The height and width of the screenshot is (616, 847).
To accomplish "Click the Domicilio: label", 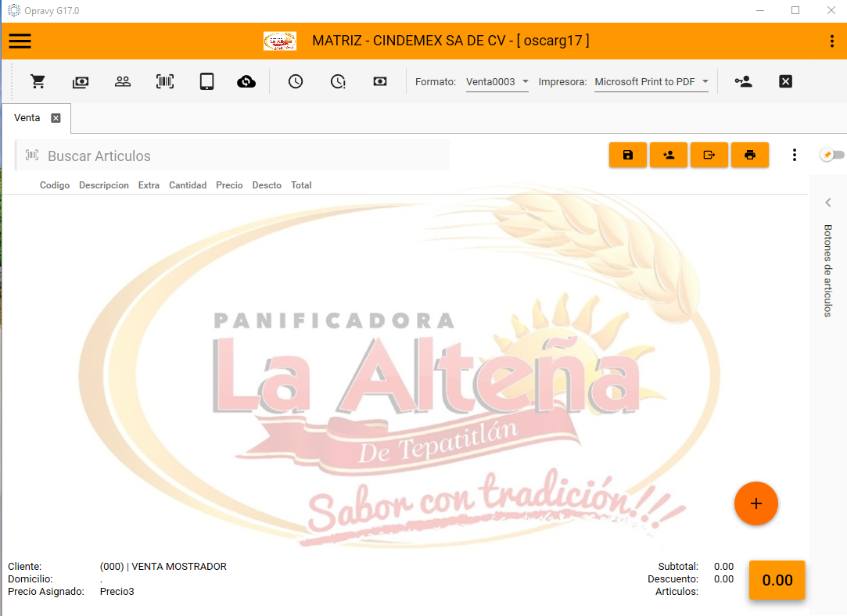I will point(31,578).
